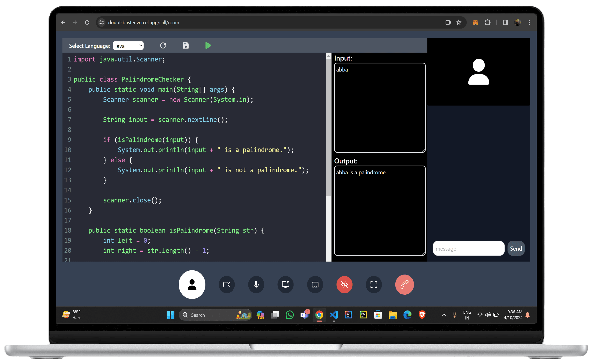Open PyCharm from the taskbar
Viewport: 594px width, 364px height.
[363, 315]
